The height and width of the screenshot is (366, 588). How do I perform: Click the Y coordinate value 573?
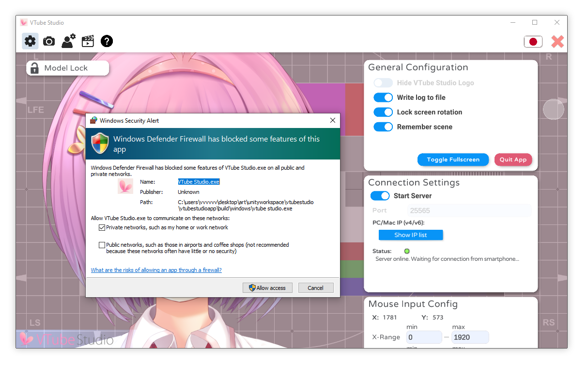click(438, 318)
